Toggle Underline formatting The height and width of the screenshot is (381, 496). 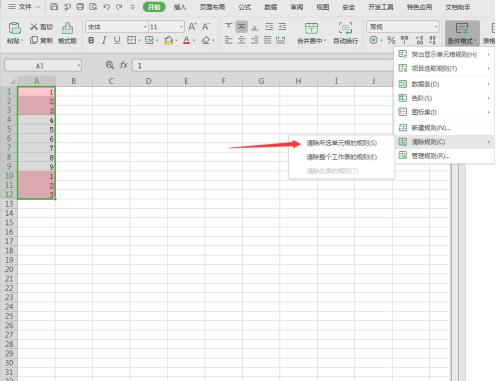(x=117, y=40)
